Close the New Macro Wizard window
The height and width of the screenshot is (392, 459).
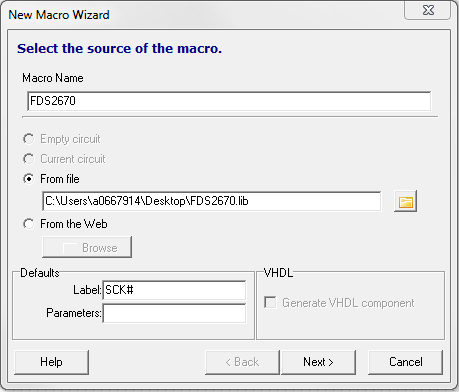coord(428,10)
